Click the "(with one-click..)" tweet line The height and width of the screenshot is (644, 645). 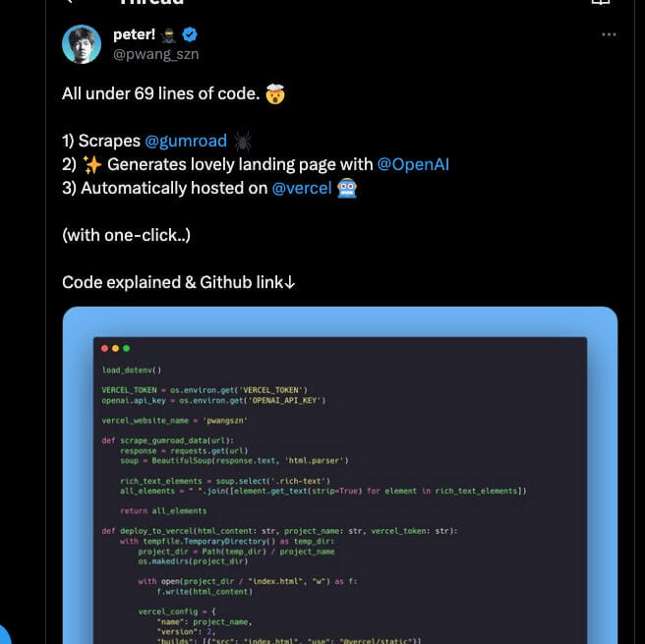click(x=126, y=235)
